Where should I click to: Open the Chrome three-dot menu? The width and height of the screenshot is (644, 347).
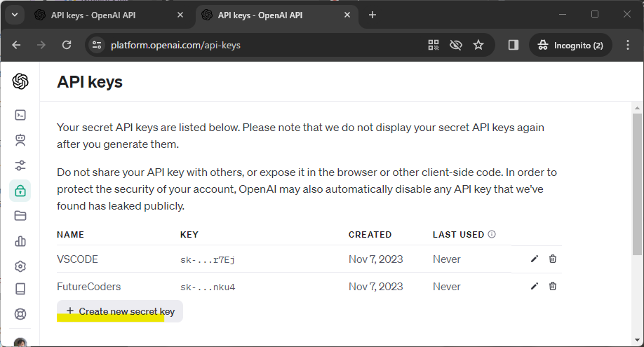pyautogui.click(x=626, y=45)
